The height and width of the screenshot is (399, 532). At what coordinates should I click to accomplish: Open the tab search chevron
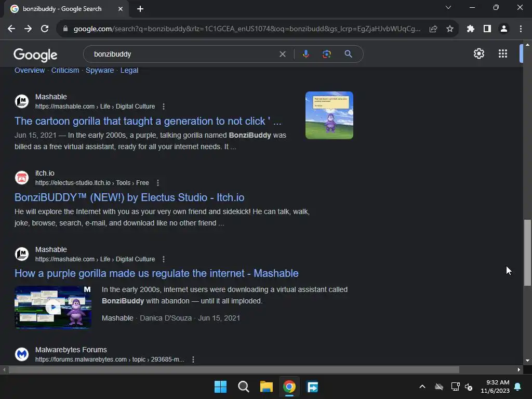[x=448, y=7]
